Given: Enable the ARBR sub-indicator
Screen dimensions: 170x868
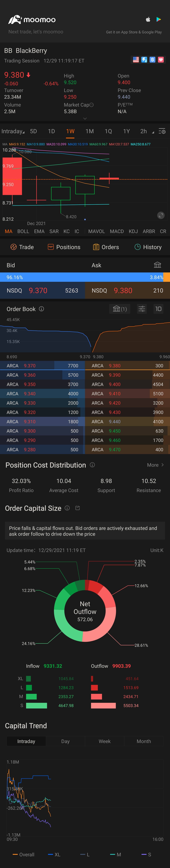Looking at the screenshot, I should [x=149, y=232].
